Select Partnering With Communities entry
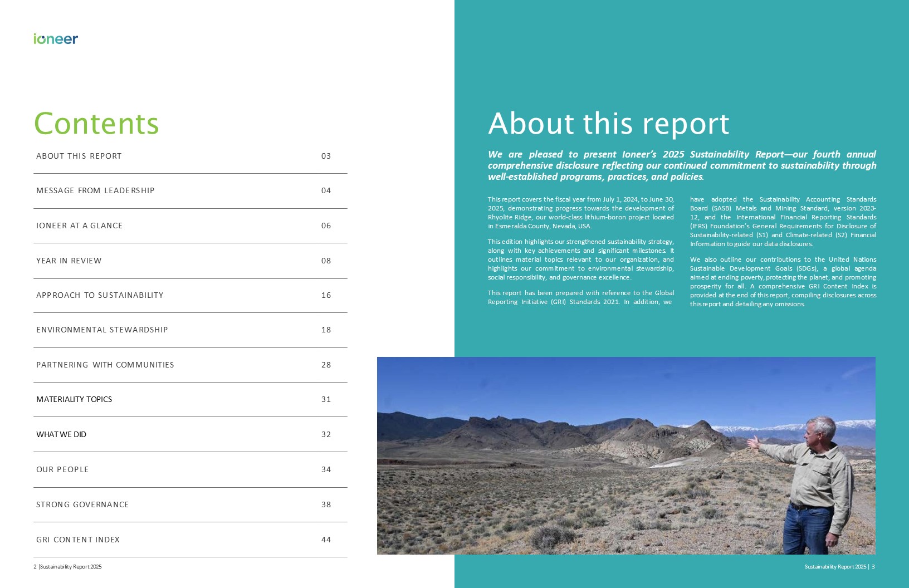 (x=105, y=365)
